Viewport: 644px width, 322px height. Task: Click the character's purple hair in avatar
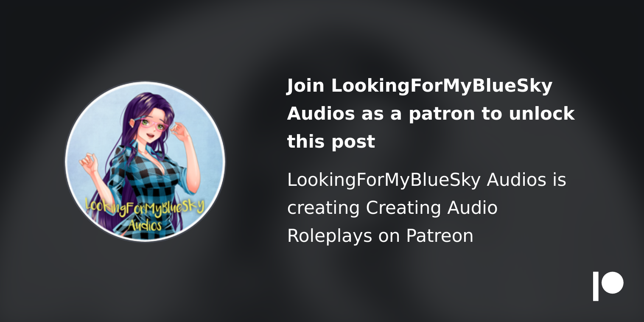click(127, 127)
